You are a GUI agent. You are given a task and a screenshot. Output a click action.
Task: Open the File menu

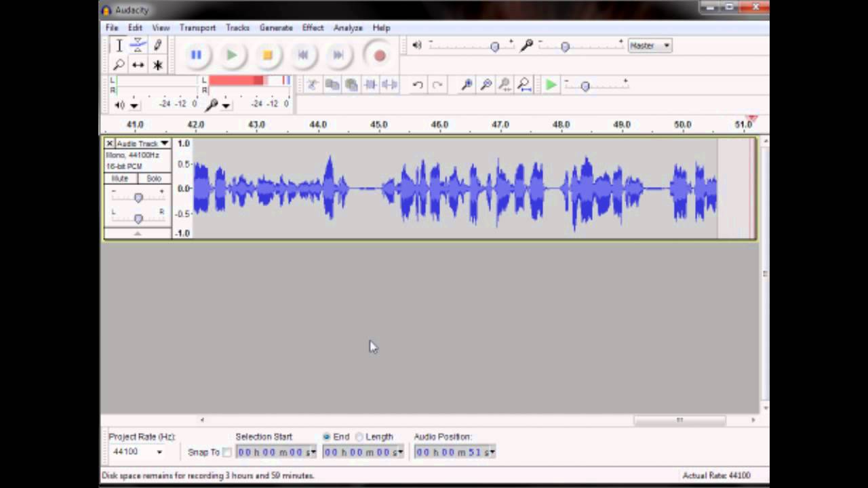tap(112, 28)
